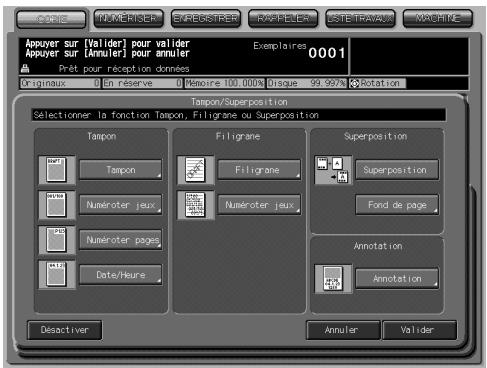Viewport: 487px width, 368px height.
Task: Click Désactiver to turn off function
Action: 65,330
